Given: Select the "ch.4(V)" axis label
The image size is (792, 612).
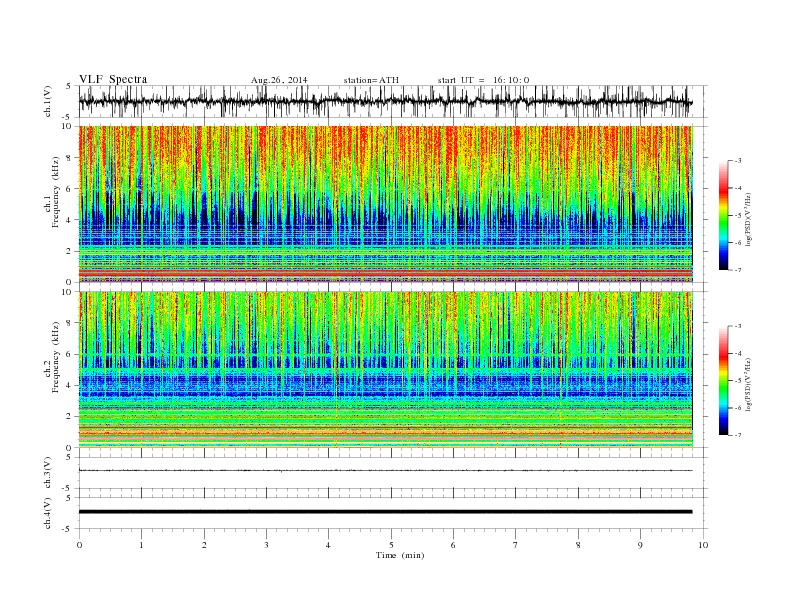Looking at the screenshot, I should (48, 513).
